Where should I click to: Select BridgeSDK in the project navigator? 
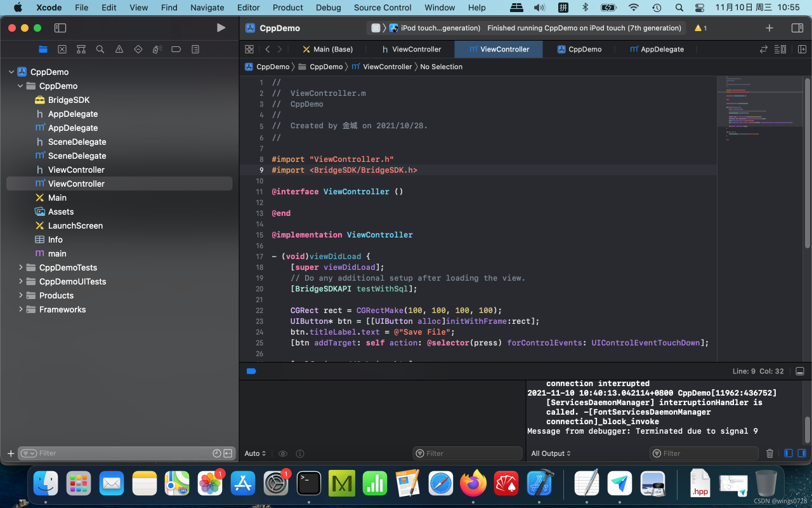(x=69, y=100)
